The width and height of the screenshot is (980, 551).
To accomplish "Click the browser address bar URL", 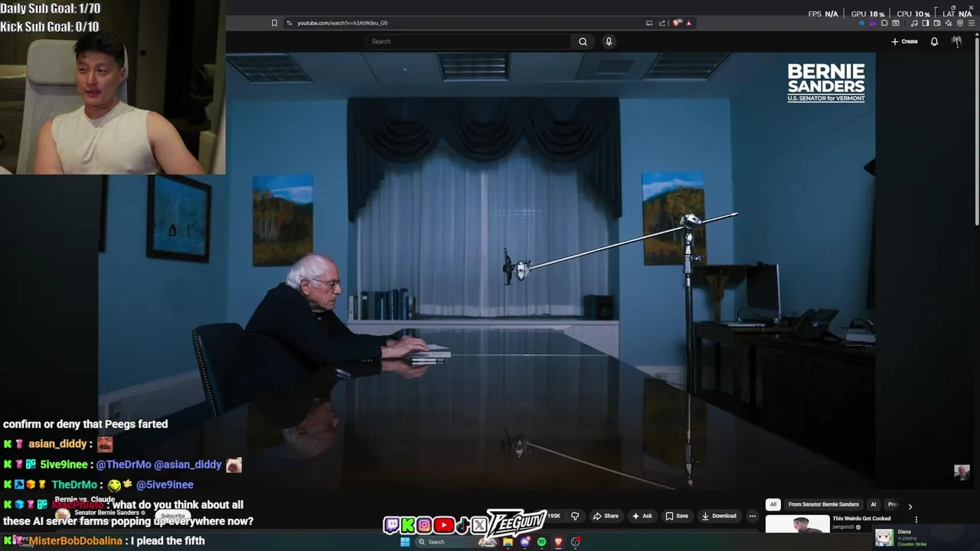I will [342, 23].
